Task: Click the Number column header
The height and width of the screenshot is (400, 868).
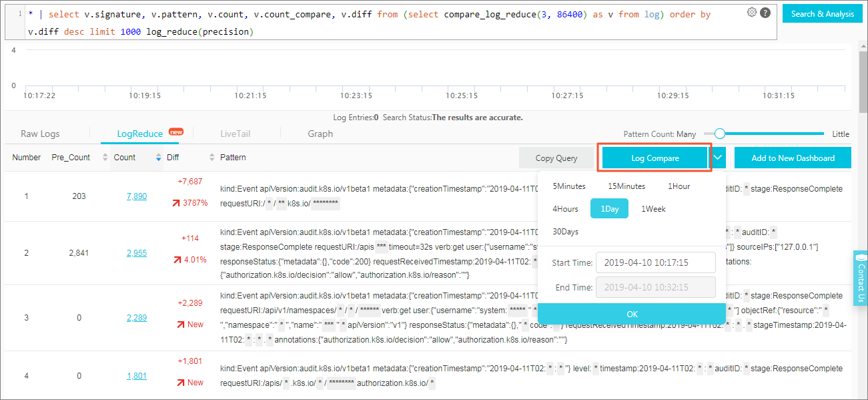Action: point(27,158)
